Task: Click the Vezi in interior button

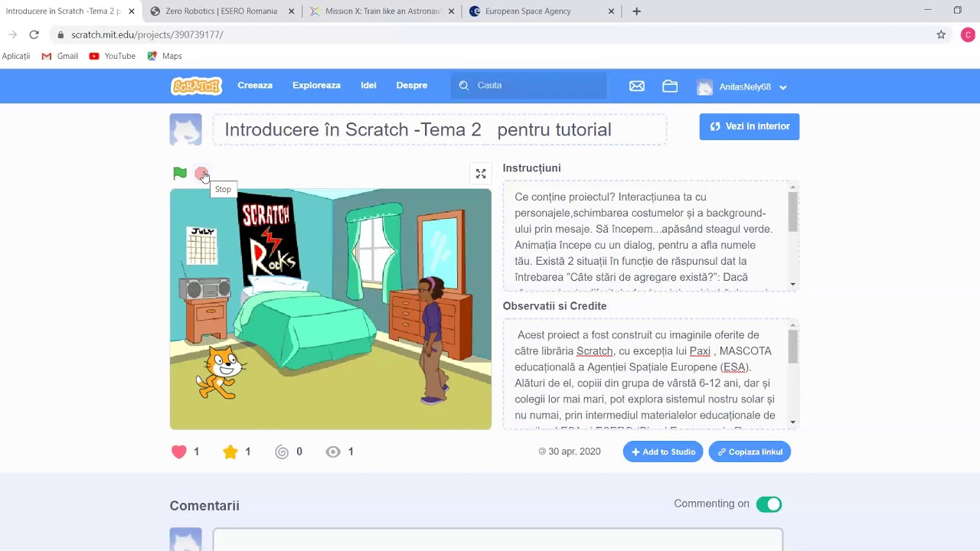Action: [750, 127]
